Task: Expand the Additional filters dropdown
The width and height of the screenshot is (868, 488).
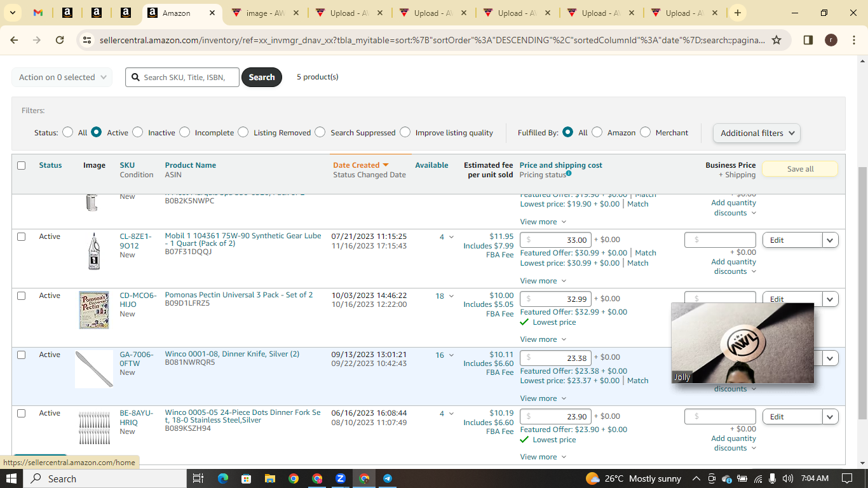Action: (757, 133)
